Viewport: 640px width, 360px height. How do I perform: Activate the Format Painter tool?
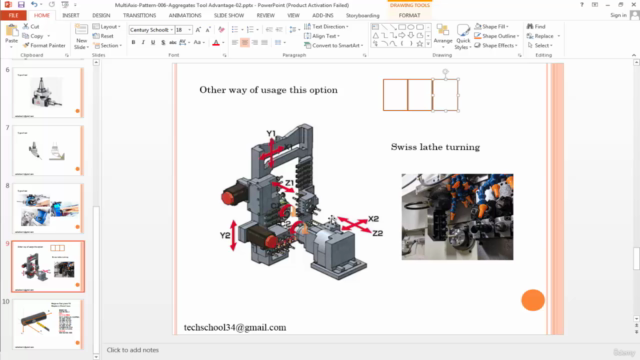[44, 45]
